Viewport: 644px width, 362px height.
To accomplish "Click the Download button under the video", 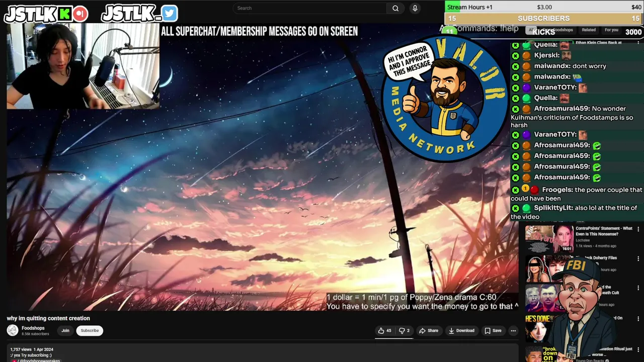I will 461,331.
